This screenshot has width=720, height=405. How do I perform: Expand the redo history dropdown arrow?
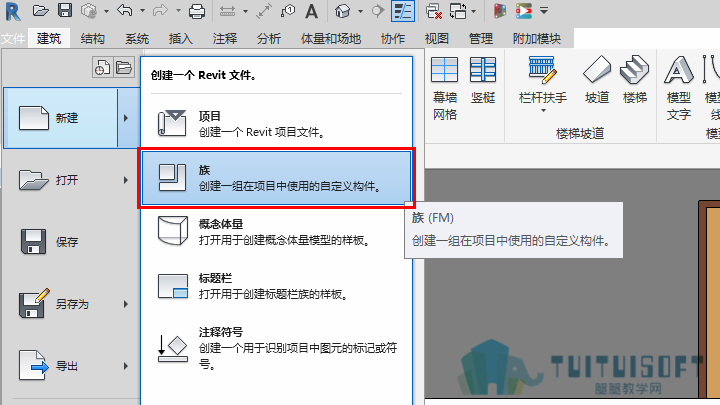click(177, 11)
